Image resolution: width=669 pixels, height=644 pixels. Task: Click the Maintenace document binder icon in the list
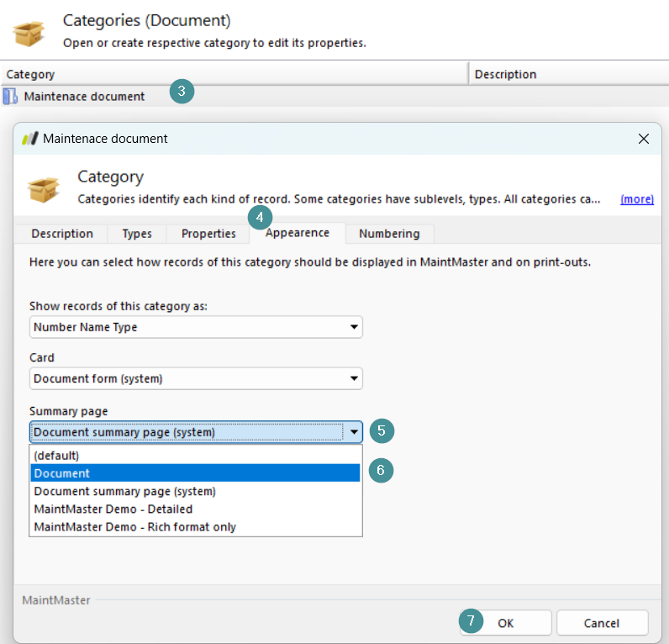pos(10,97)
